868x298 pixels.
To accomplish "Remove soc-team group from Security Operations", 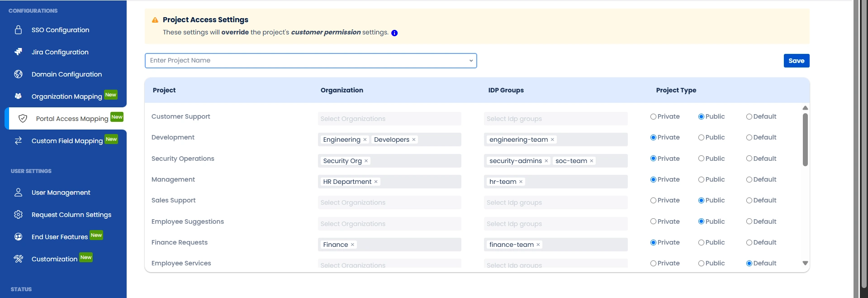I will (592, 161).
